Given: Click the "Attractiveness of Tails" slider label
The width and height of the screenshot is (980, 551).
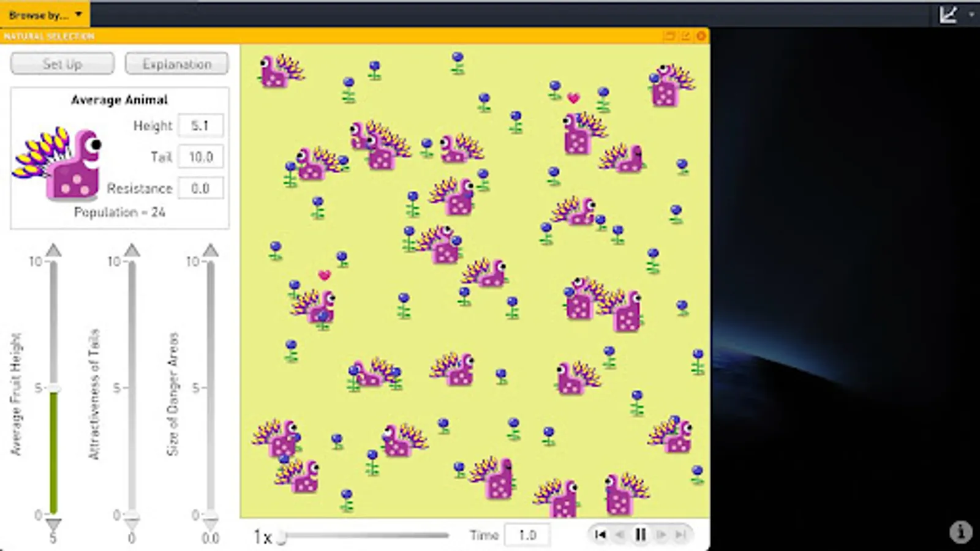Looking at the screenshot, I should [x=94, y=394].
